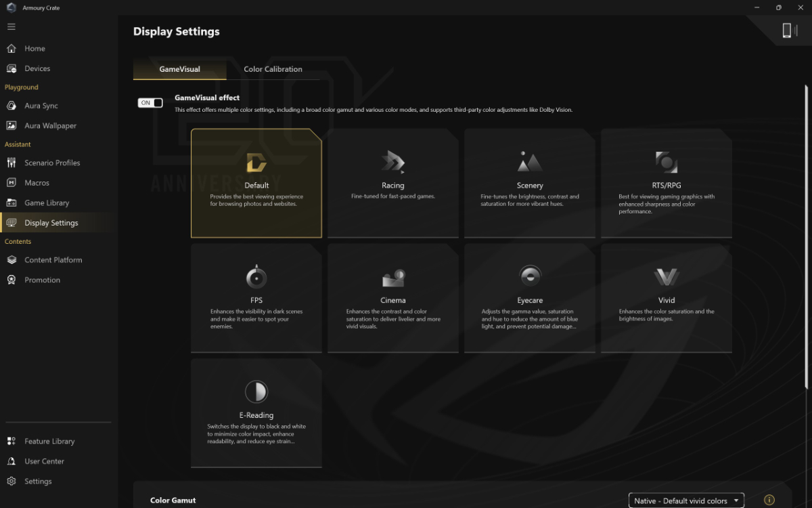Screen dimensions: 812x508
Task: Click the Color Gamut label
Action: click(x=173, y=501)
